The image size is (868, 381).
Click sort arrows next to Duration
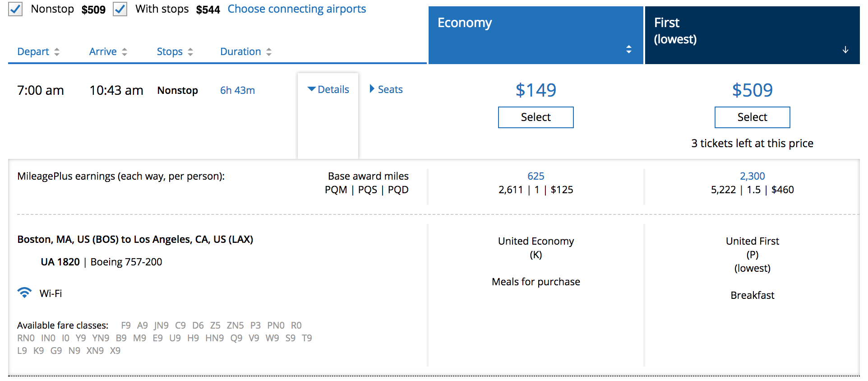[x=269, y=52]
